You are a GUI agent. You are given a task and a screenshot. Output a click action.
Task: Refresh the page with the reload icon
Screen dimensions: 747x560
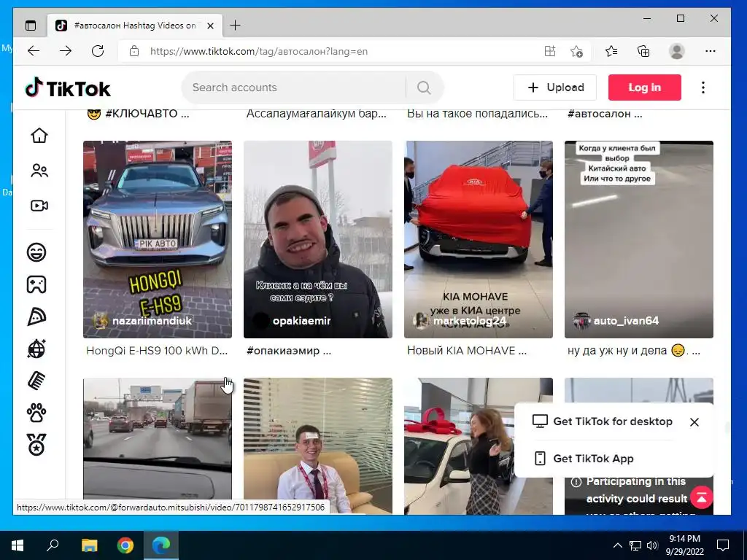coord(98,51)
